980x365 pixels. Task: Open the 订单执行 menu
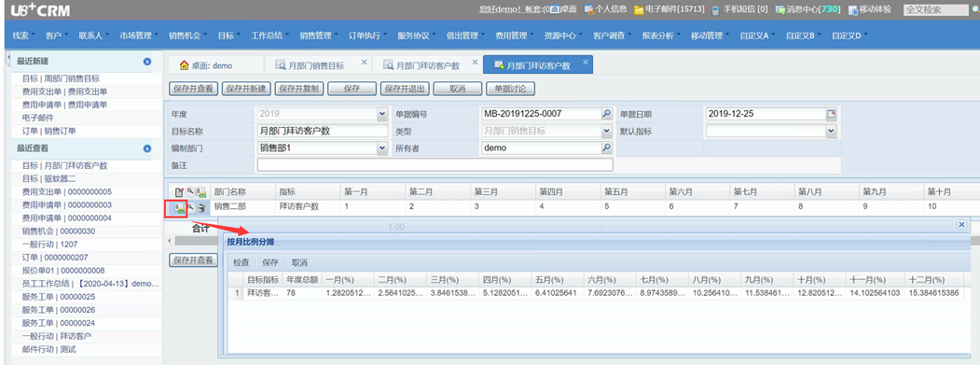pyautogui.click(x=366, y=35)
